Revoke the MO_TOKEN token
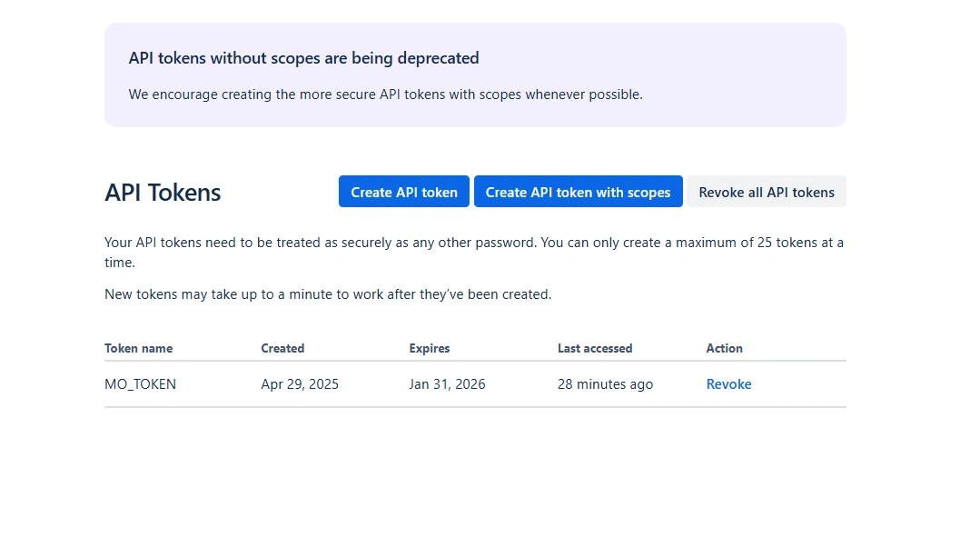 click(728, 383)
